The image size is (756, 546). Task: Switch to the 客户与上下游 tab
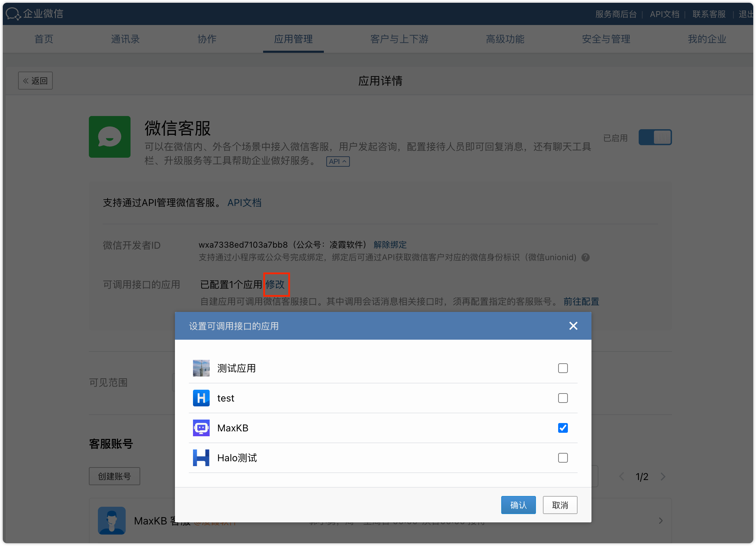[x=399, y=39]
